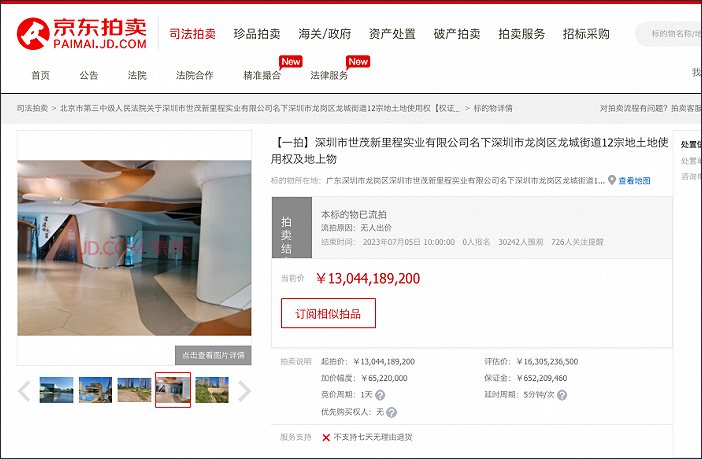The width and height of the screenshot is (702, 459).
Task: Open the 司法拍卖 tab
Action: click(x=193, y=34)
